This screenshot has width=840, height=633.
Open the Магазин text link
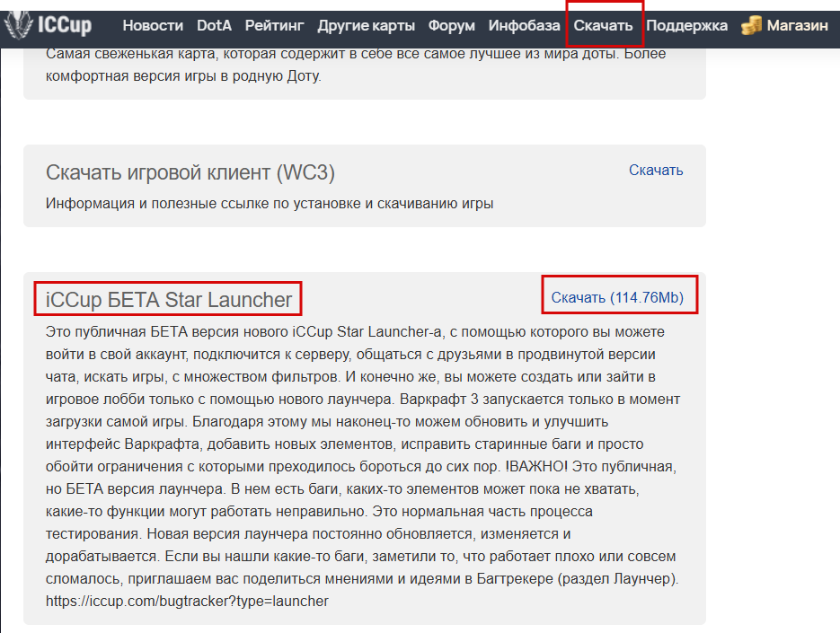tap(797, 25)
